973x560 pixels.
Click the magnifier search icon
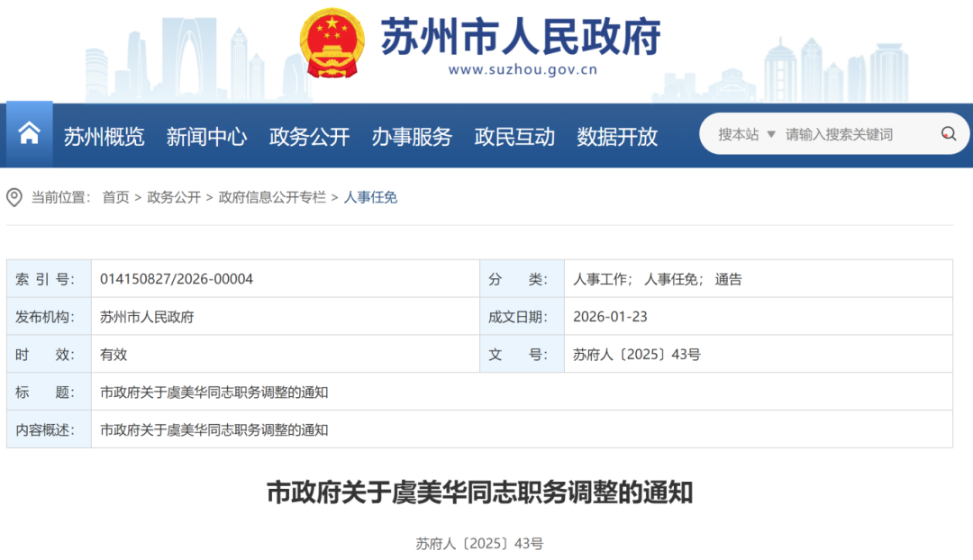pos(948,134)
